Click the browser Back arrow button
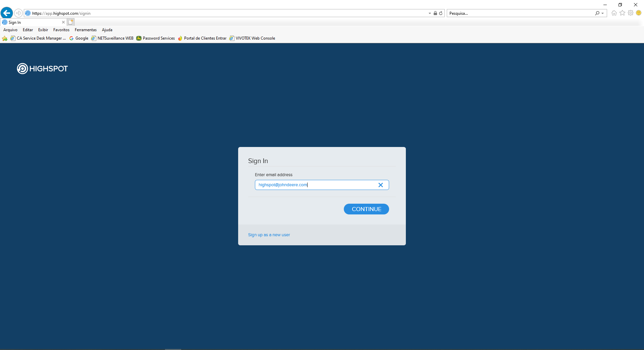 coord(7,13)
